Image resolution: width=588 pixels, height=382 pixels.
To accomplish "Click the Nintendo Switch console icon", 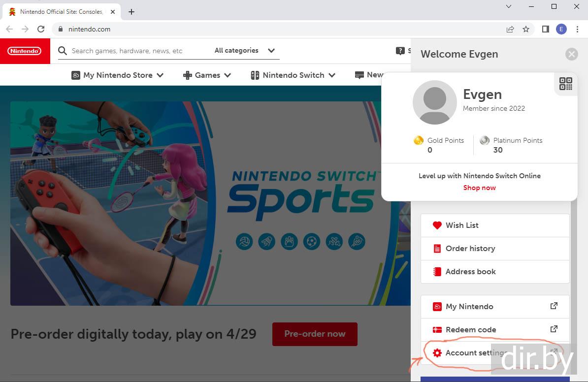I will (x=255, y=75).
